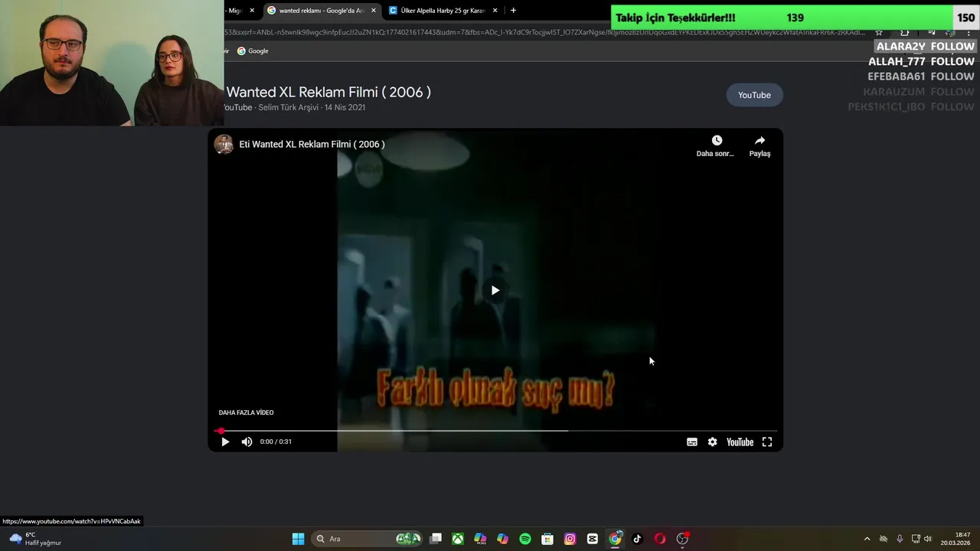
Task: Click the Eti Wanted XL Reklam Filmi player title
Action: click(312, 144)
